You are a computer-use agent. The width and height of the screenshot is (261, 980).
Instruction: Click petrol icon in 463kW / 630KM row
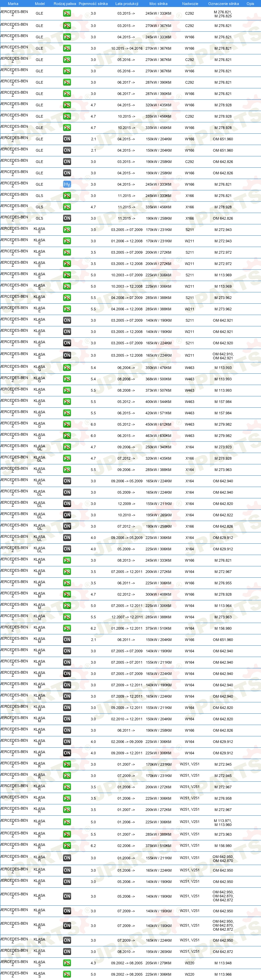[x=67, y=436]
